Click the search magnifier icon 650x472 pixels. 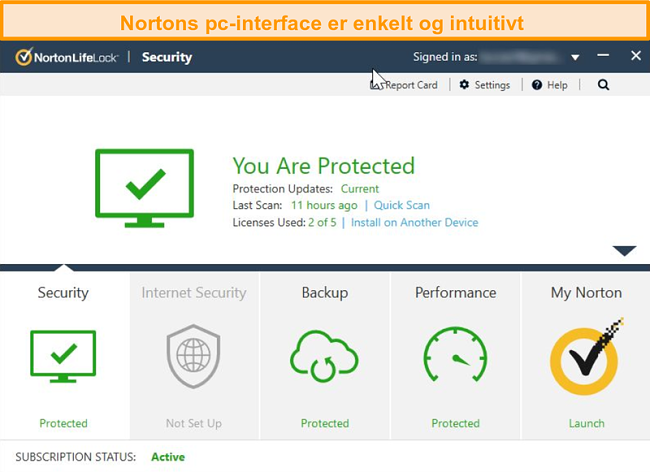[603, 85]
